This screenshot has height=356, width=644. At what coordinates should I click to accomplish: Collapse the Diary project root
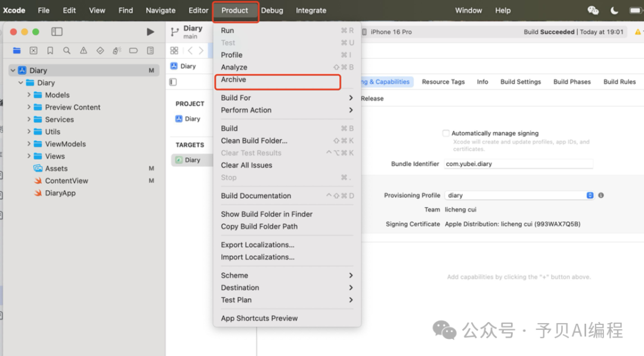pyautogui.click(x=13, y=70)
